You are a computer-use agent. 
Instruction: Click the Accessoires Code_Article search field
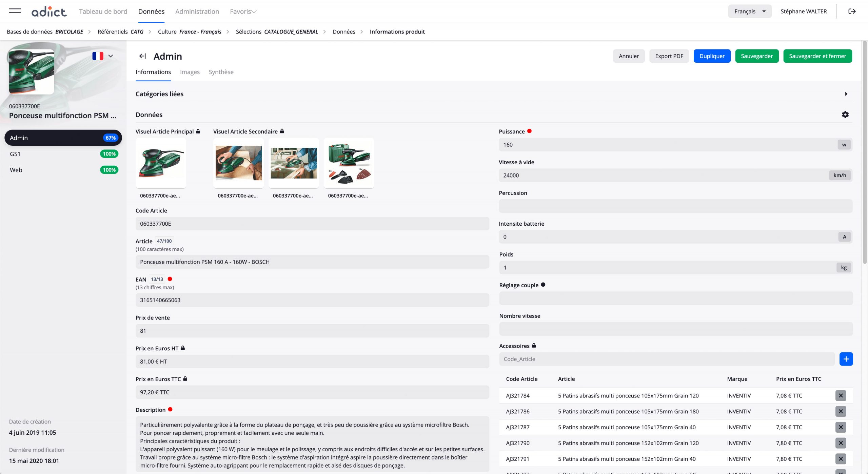pos(667,359)
